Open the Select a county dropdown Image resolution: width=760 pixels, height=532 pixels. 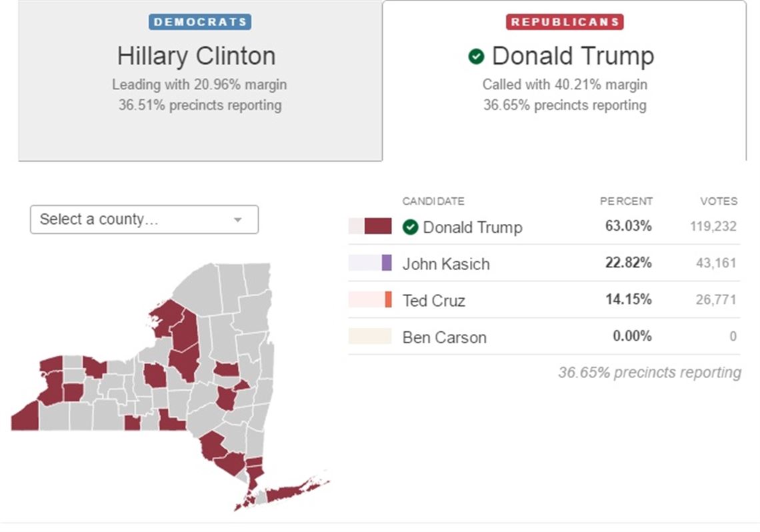coord(143,219)
